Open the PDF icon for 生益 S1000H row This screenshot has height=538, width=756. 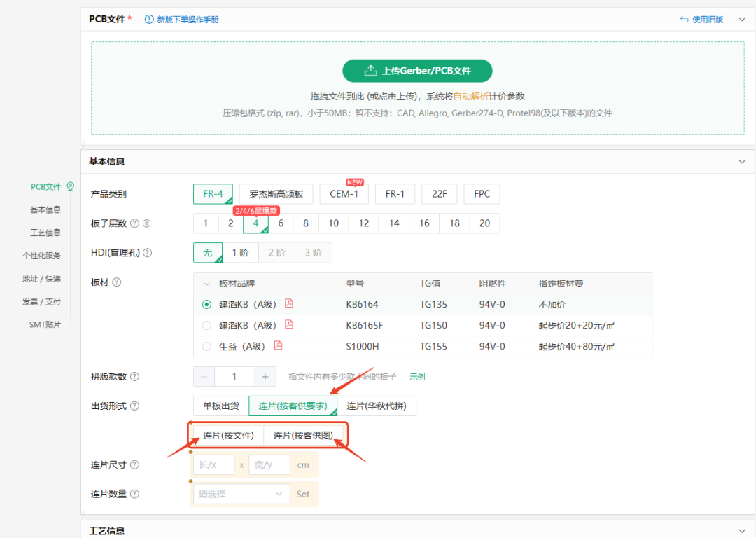tap(278, 345)
